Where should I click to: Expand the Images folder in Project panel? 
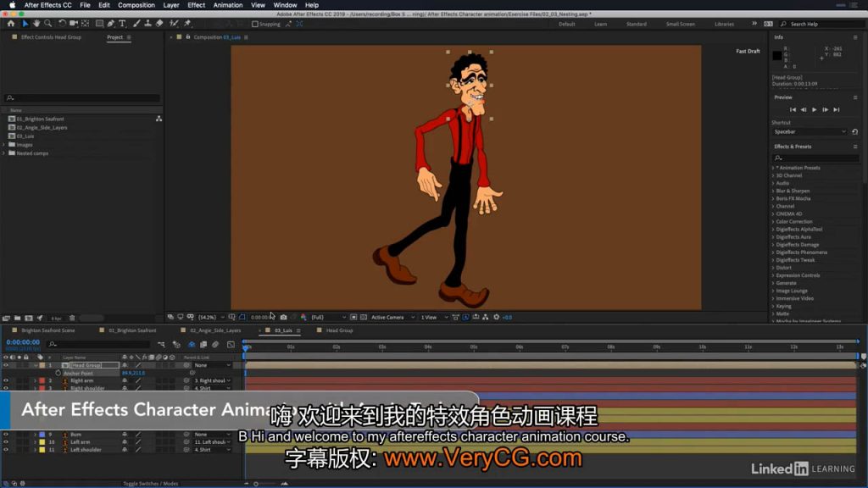pos(4,144)
